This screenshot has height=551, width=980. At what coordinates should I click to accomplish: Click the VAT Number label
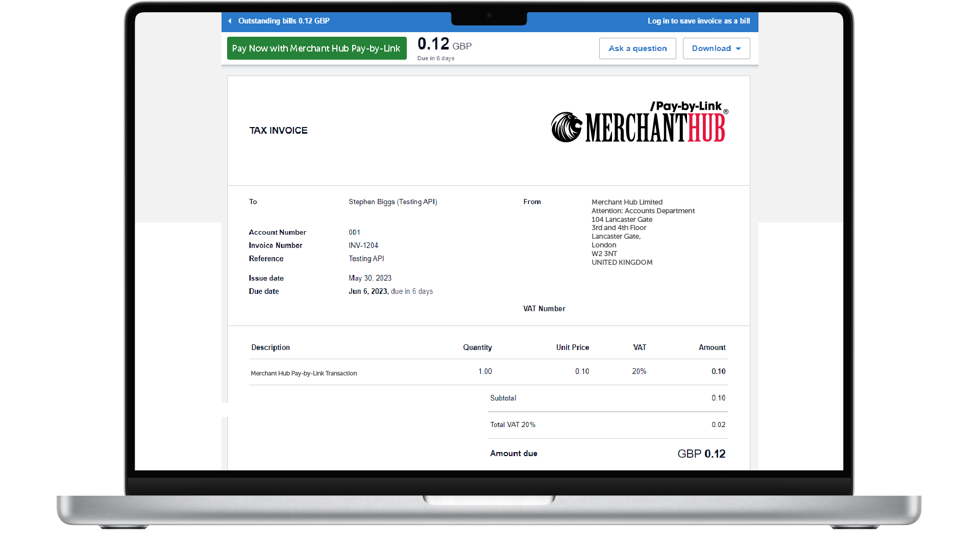pyautogui.click(x=544, y=309)
